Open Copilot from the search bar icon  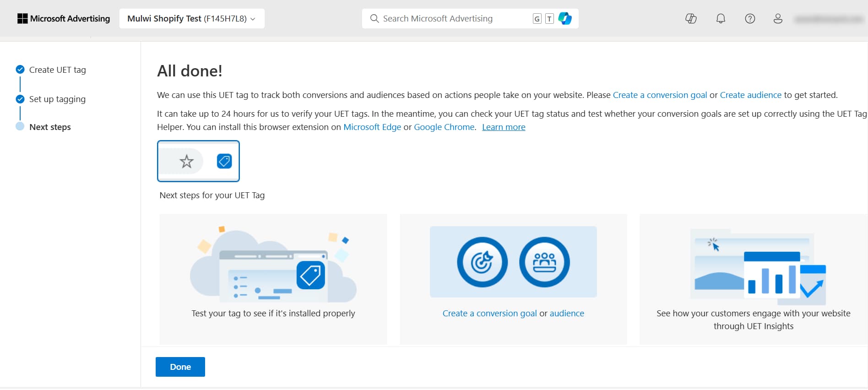click(x=565, y=18)
